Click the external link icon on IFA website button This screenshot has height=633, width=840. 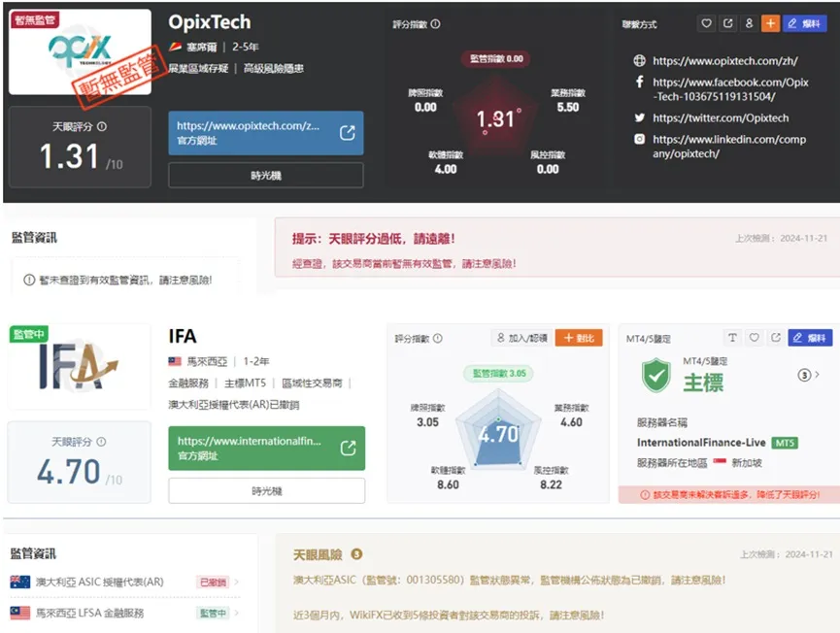tap(349, 448)
